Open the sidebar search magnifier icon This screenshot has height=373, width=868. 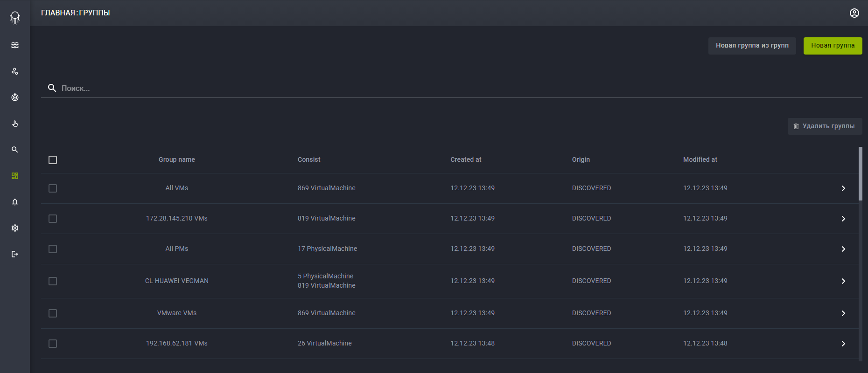pyautogui.click(x=15, y=150)
